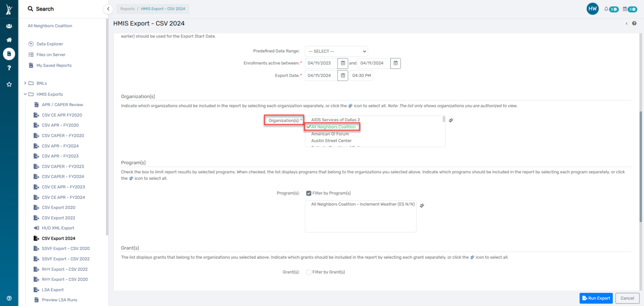Collapse the HMIS Exports folder

point(26,94)
